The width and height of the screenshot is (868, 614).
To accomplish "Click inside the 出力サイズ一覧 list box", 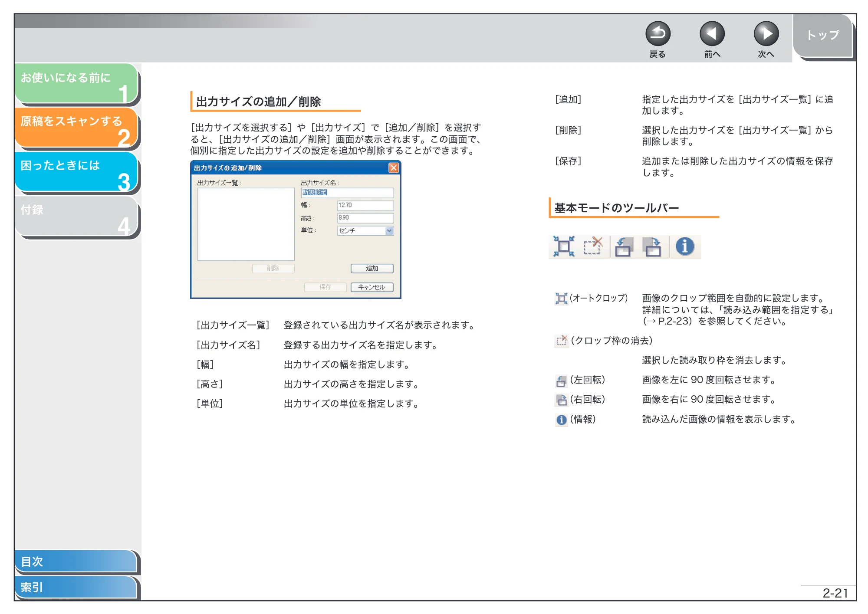I will tap(246, 224).
